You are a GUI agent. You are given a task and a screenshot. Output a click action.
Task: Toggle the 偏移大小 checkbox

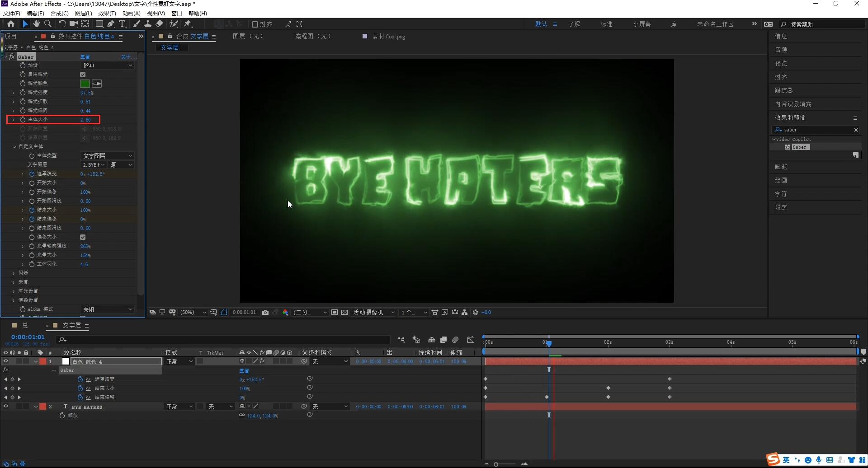(x=83, y=237)
